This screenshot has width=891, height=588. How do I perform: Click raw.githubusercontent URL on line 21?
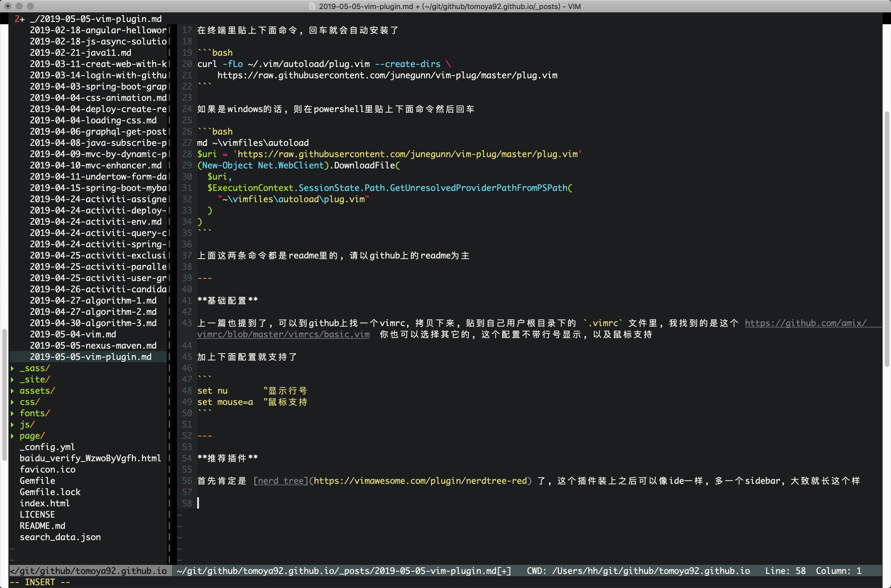387,75
